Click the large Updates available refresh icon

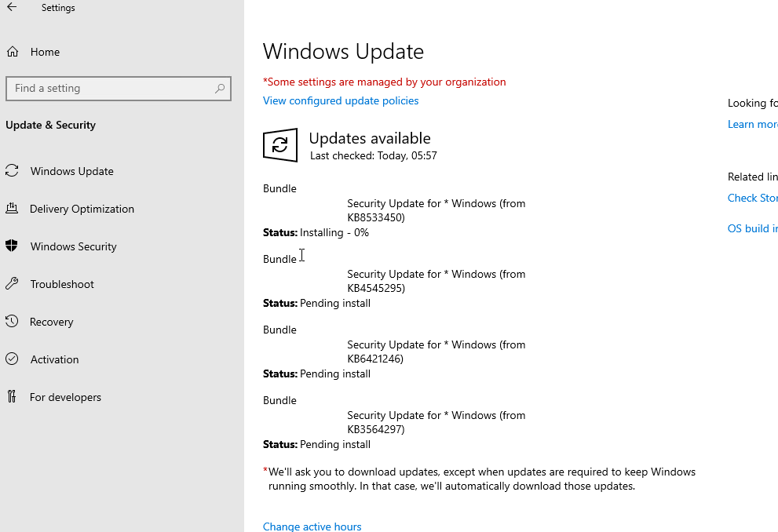click(280, 145)
